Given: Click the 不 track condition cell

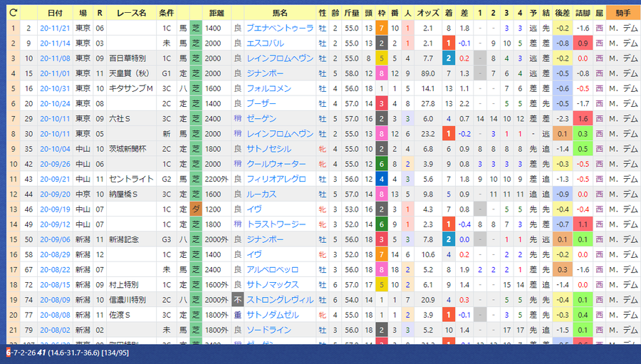Looking at the screenshot, I should (237, 300).
